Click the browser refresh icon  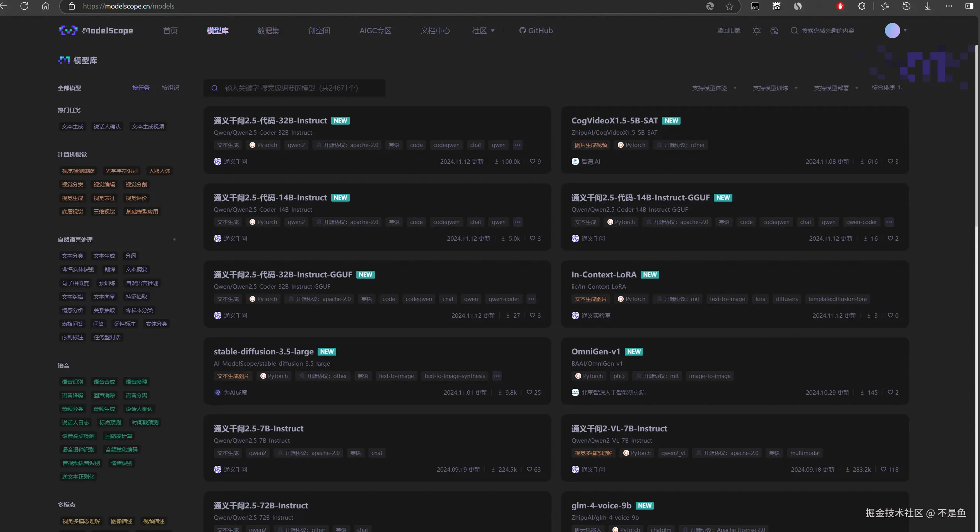tap(24, 6)
